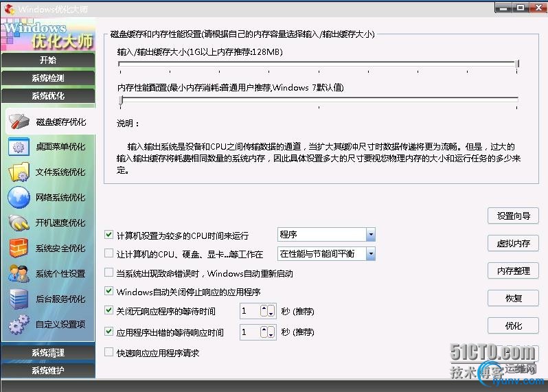Uncheck 计算机设置为较多的CPU时间来运行 checkbox
The image size is (548, 392).
pos(109,234)
